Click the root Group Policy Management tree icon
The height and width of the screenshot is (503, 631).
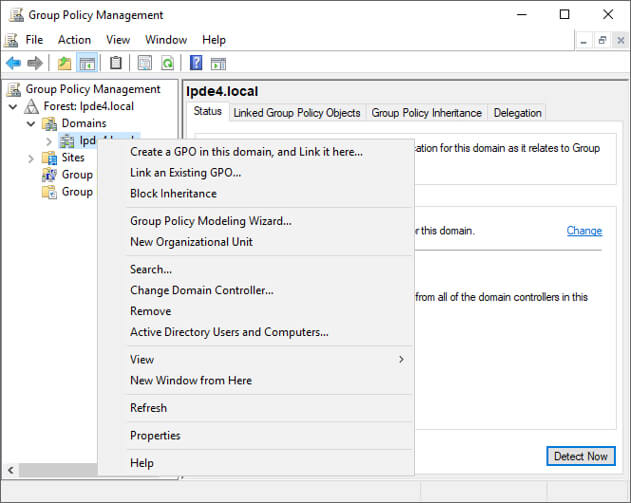pyautogui.click(x=14, y=89)
